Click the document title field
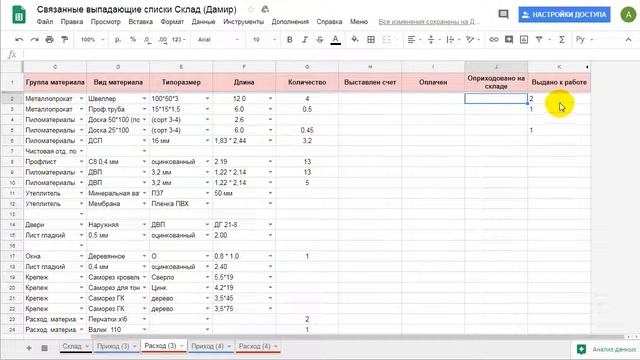 pyautogui.click(x=137, y=9)
